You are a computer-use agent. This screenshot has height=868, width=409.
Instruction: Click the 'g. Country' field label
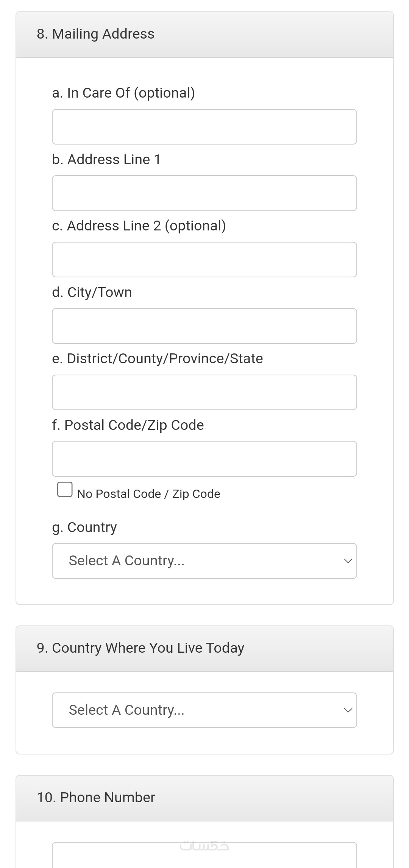[x=84, y=527]
